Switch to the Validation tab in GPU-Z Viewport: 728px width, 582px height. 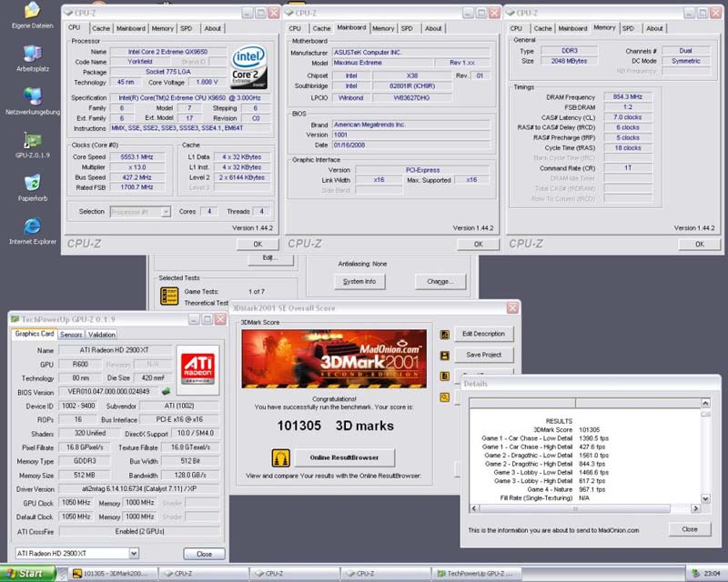click(102, 334)
